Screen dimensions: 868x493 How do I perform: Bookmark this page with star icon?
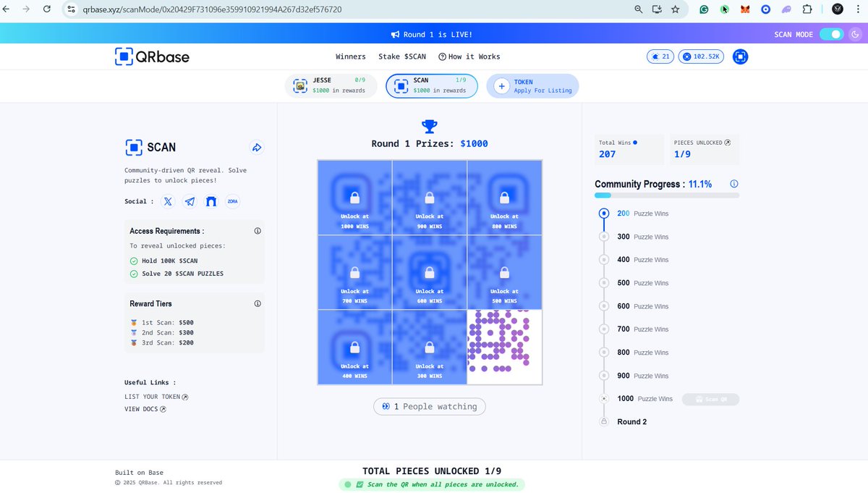click(x=675, y=9)
